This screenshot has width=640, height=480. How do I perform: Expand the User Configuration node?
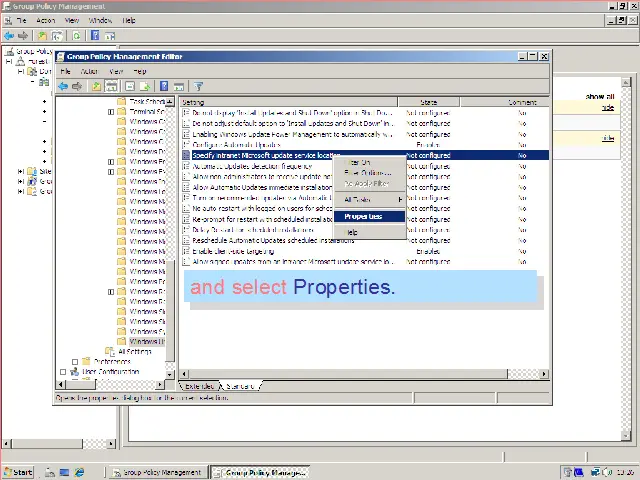pos(63,372)
